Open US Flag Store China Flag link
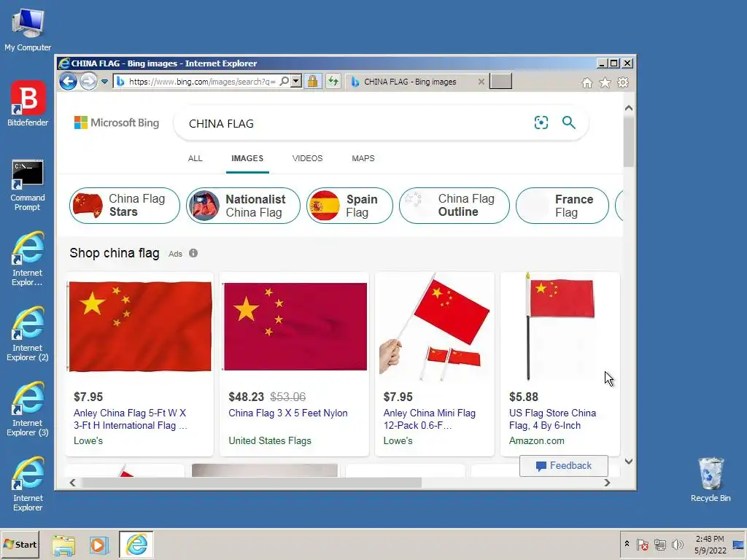 553,419
